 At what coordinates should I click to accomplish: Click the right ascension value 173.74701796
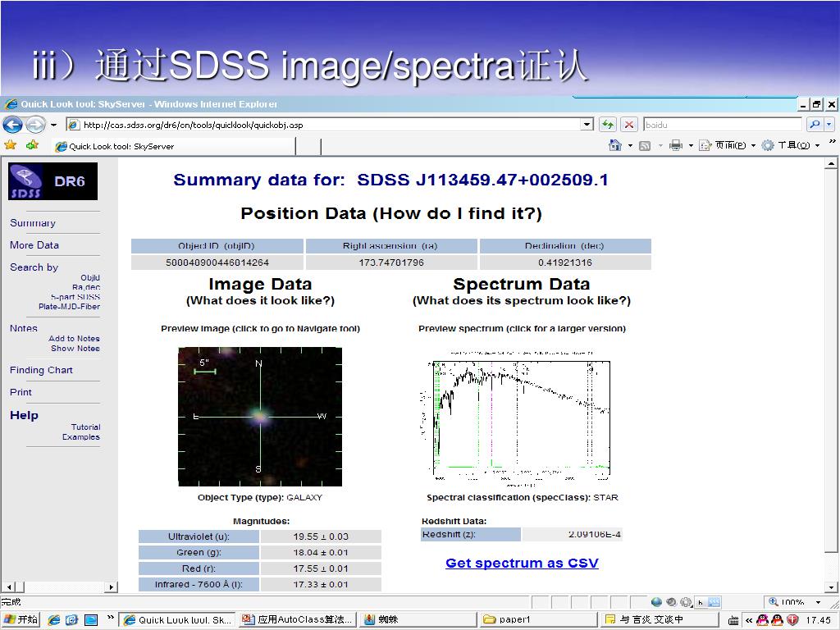pos(391,262)
